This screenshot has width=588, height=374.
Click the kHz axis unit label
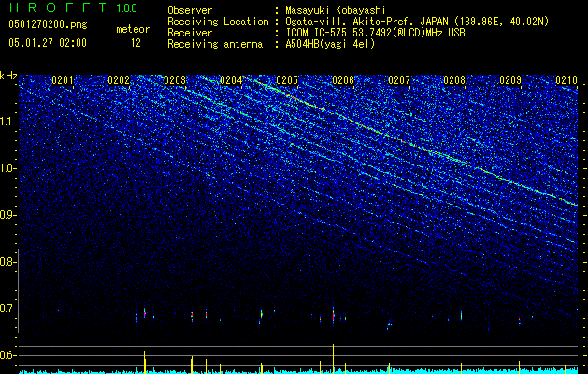(8, 76)
